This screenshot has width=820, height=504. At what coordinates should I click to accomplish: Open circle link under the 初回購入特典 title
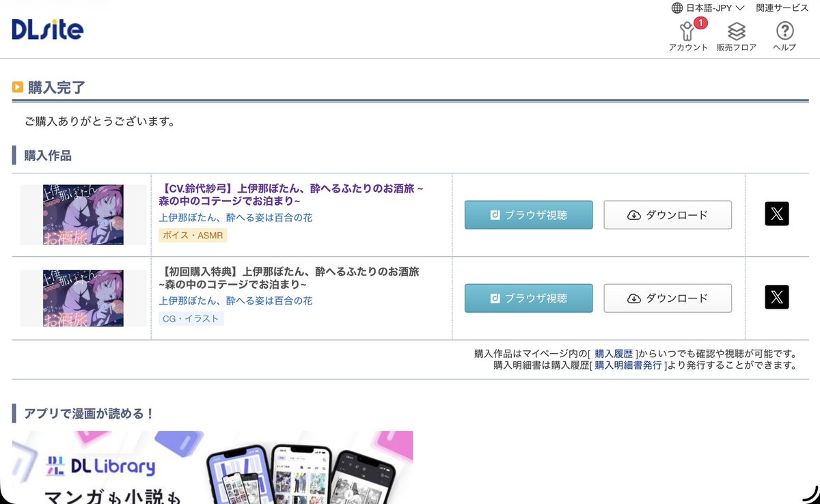point(236,301)
